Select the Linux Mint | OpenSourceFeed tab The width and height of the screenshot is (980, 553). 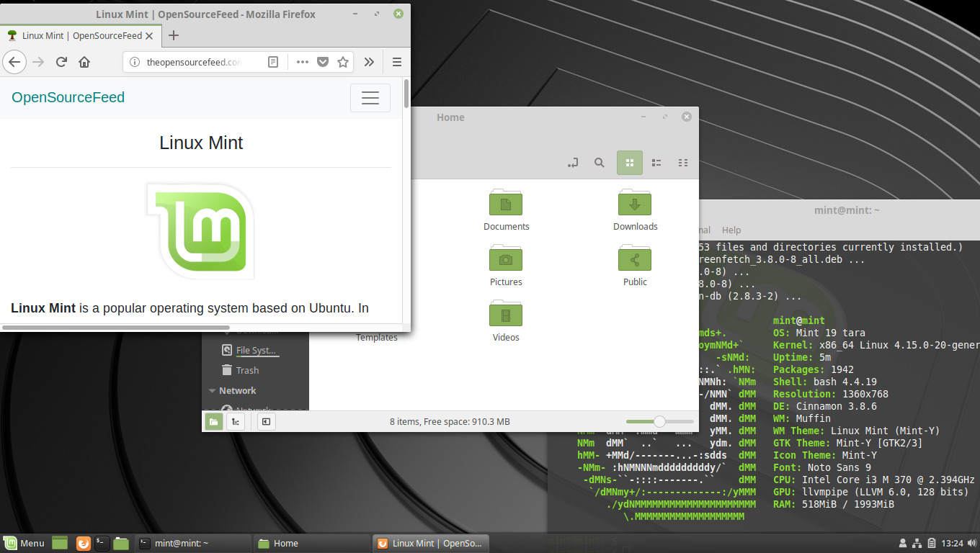coord(81,35)
